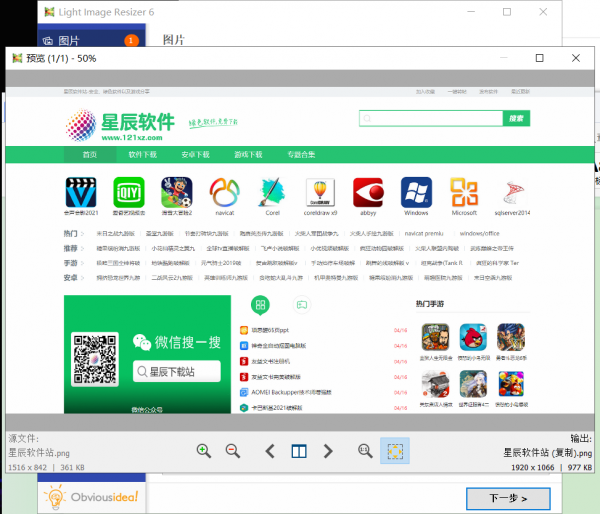Click the soccer game icon in preview
The height and width of the screenshot is (514, 600).
177,192
